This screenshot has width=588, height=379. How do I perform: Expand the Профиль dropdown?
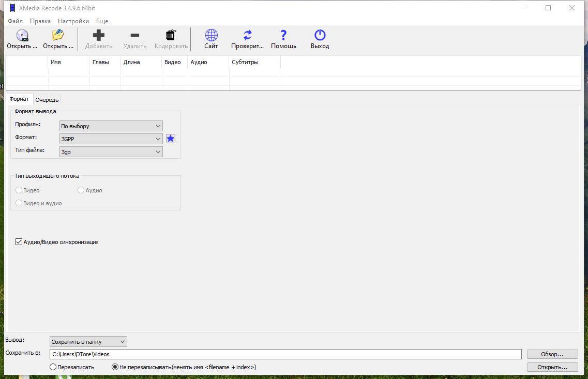coord(111,126)
